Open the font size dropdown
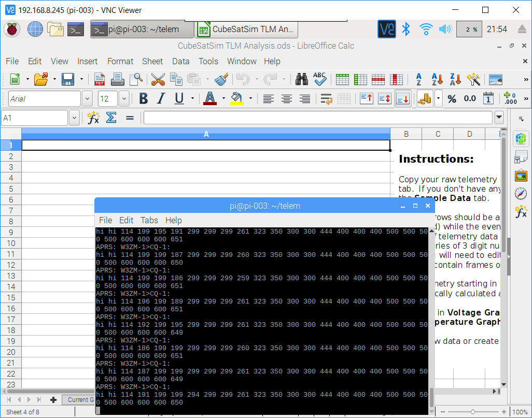Viewport: 532px width, 418px height. (123, 98)
